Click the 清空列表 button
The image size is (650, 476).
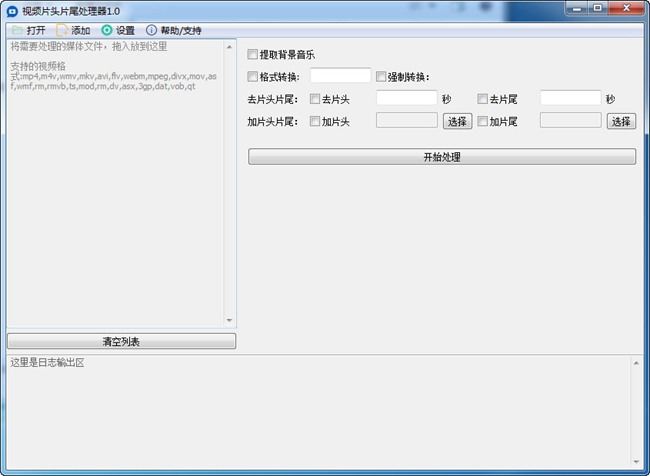(121, 341)
